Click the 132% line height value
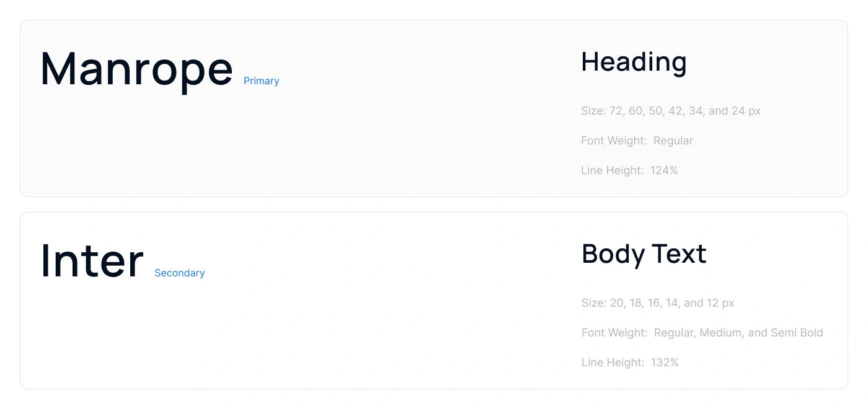This screenshot has width=868, height=409. [665, 363]
